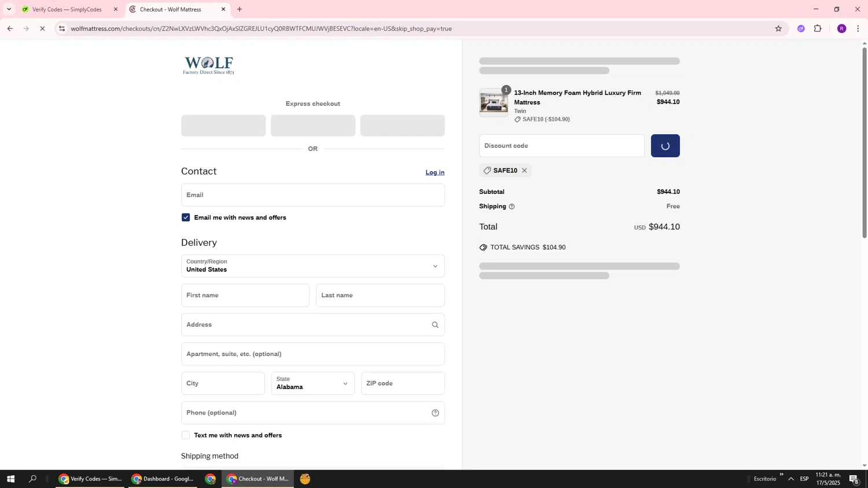Click the third express checkout button
The width and height of the screenshot is (868, 488).
403,125
